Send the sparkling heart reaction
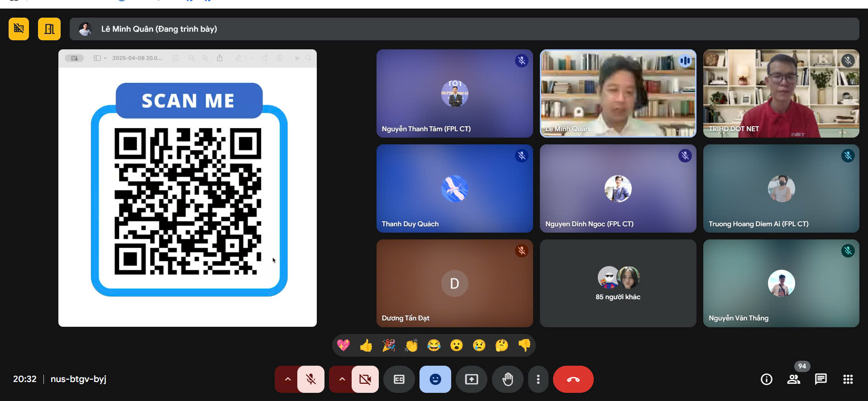The image size is (868, 401). pyautogui.click(x=343, y=346)
